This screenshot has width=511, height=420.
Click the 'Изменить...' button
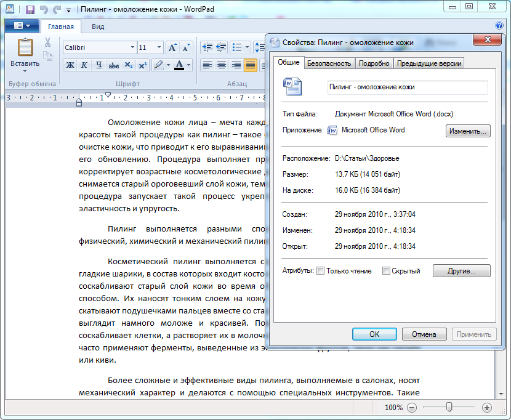(x=467, y=131)
